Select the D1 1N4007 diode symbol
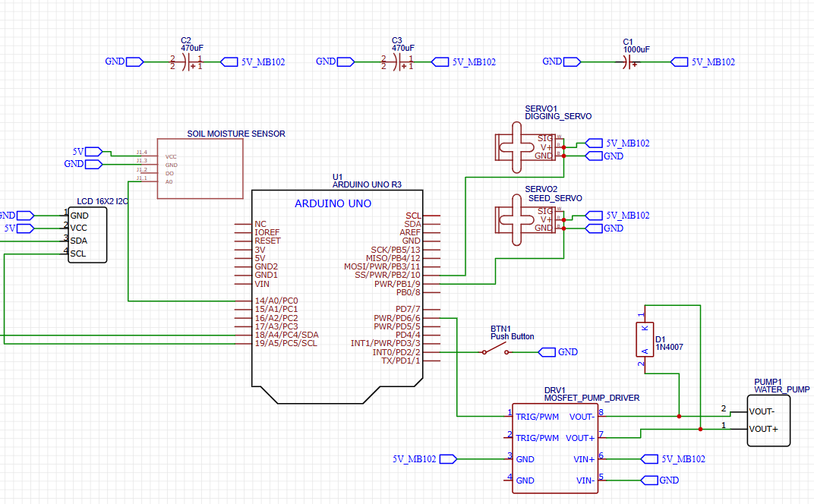 point(644,339)
